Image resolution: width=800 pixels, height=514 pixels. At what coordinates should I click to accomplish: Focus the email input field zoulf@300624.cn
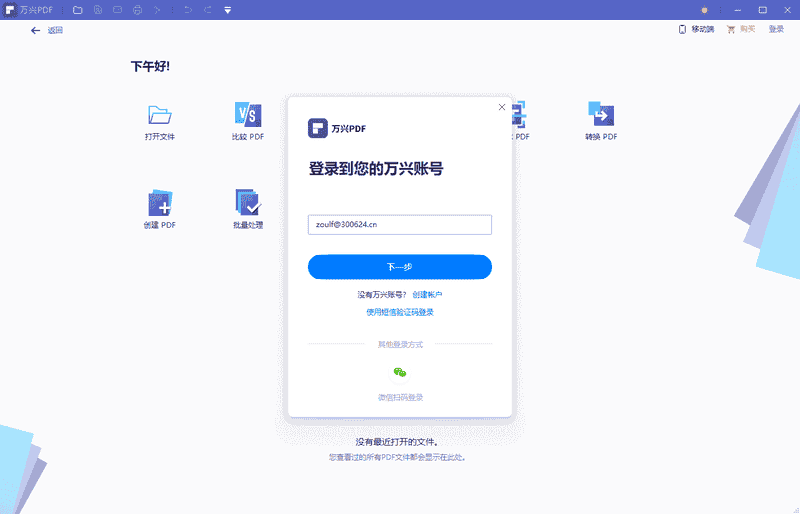[399, 225]
